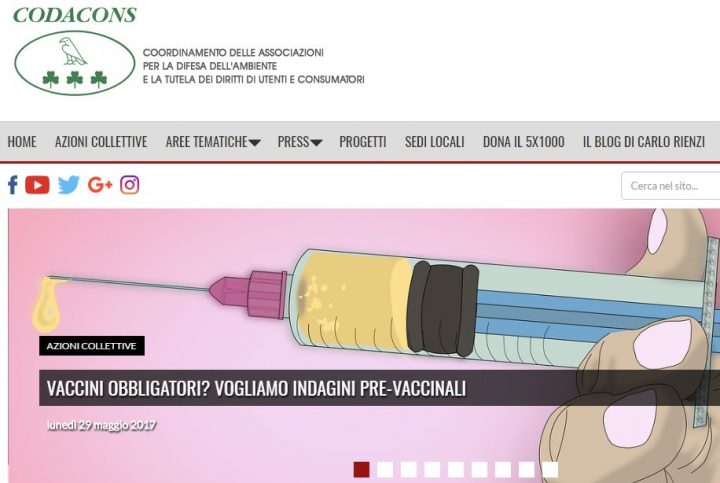720x483 pixels.
Task: Expand the Press dropdown arrow
Action: point(316,143)
